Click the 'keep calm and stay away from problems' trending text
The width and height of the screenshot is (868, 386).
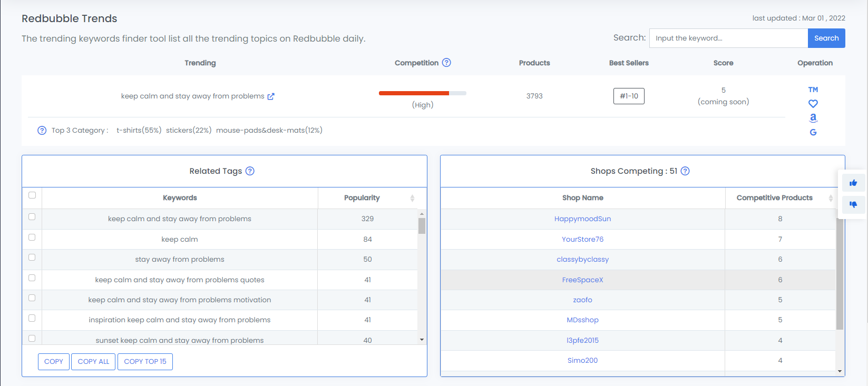click(193, 96)
